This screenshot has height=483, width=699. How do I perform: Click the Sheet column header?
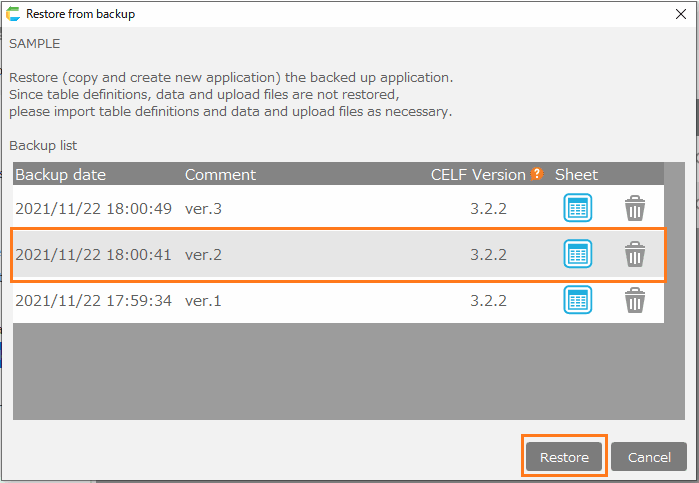(576, 174)
